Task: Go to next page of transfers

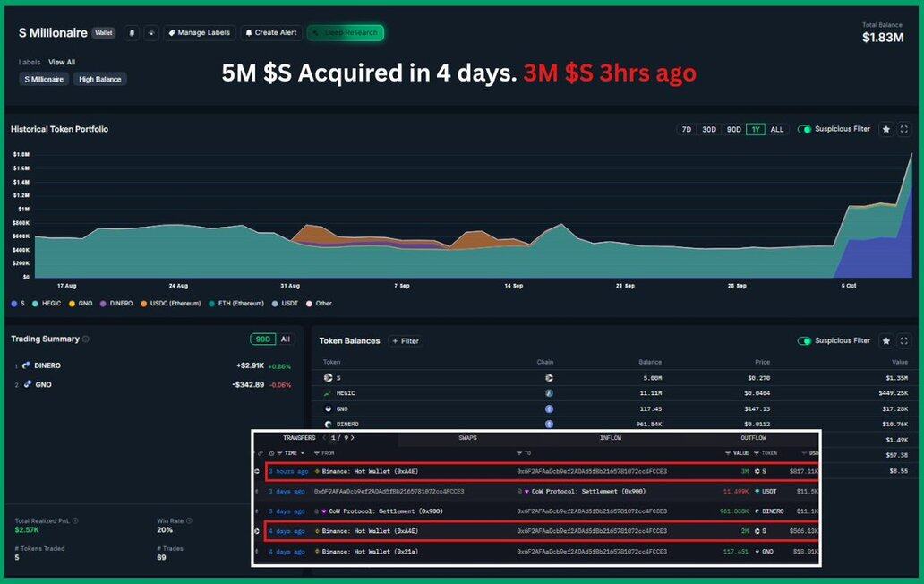Action: (353, 438)
